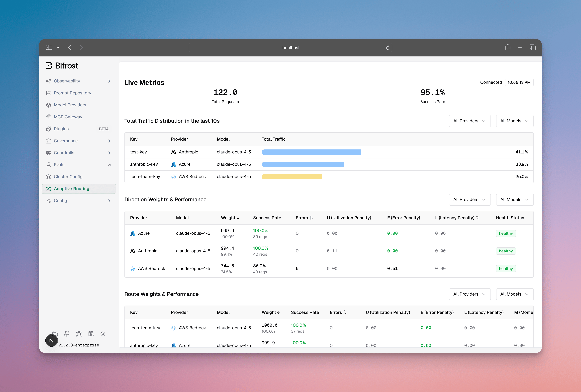Open All Models dropdown for Traffic Distribution
This screenshot has width=581, height=392.
click(515, 121)
